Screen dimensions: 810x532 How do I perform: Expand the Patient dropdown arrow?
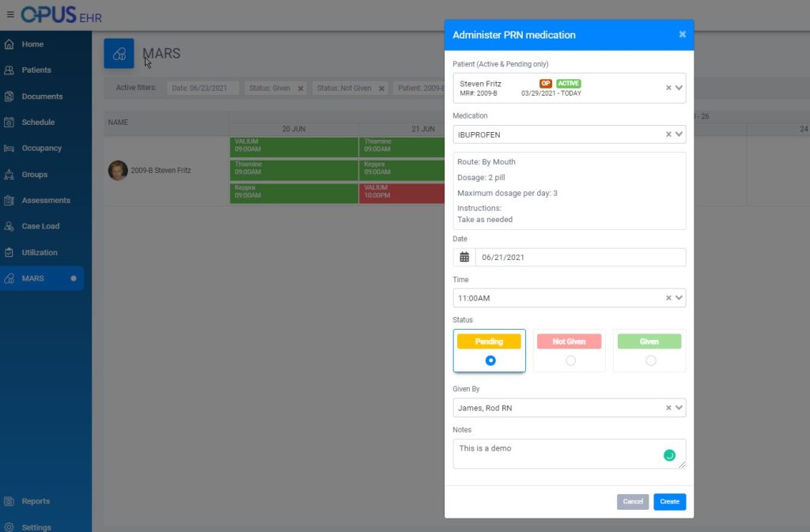point(679,88)
